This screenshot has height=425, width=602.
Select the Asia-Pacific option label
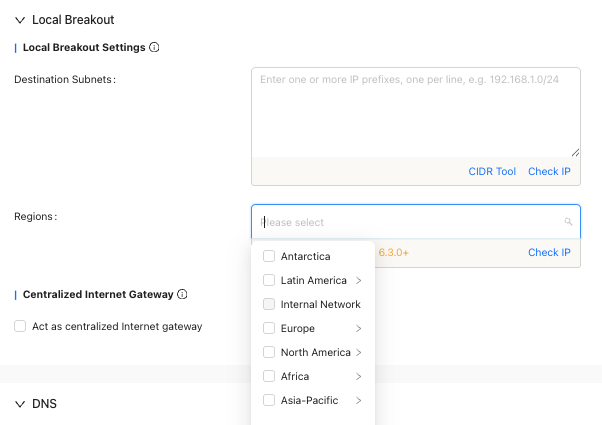coord(309,400)
